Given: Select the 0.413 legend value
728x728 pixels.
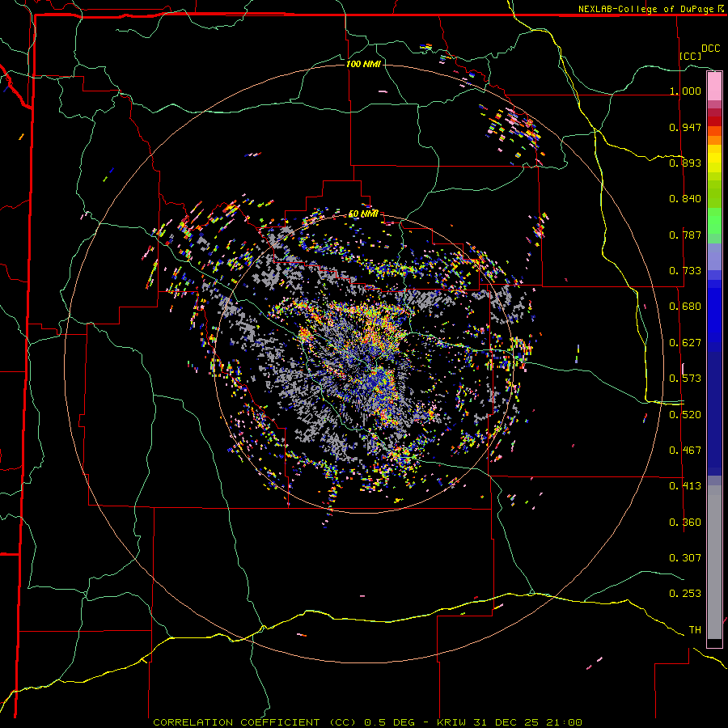Looking at the screenshot, I should pyautogui.click(x=685, y=486).
